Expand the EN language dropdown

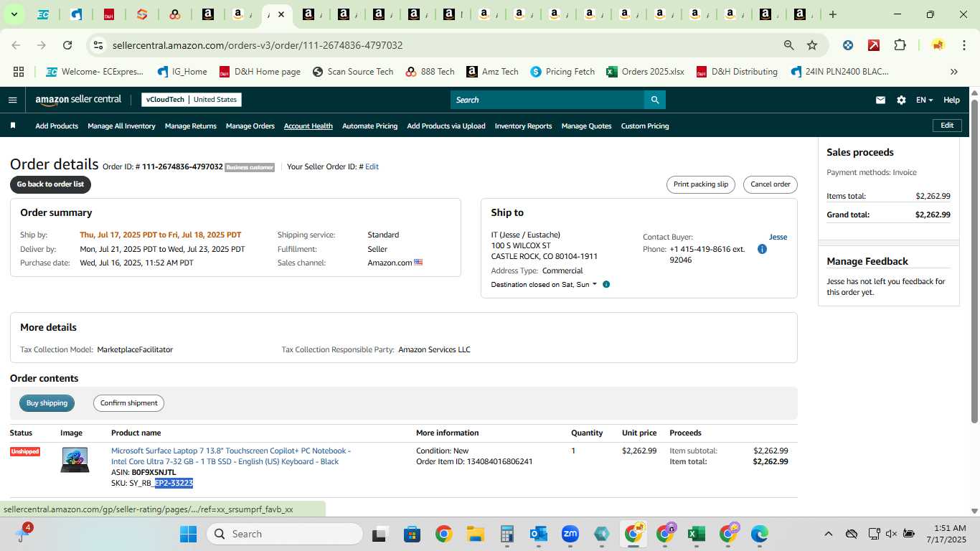click(x=924, y=100)
